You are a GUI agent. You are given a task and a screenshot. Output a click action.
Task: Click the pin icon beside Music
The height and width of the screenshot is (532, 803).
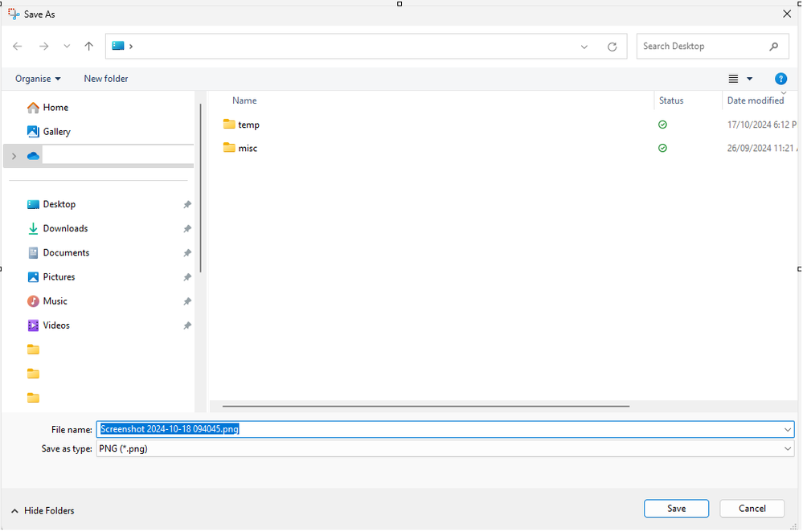tap(187, 301)
